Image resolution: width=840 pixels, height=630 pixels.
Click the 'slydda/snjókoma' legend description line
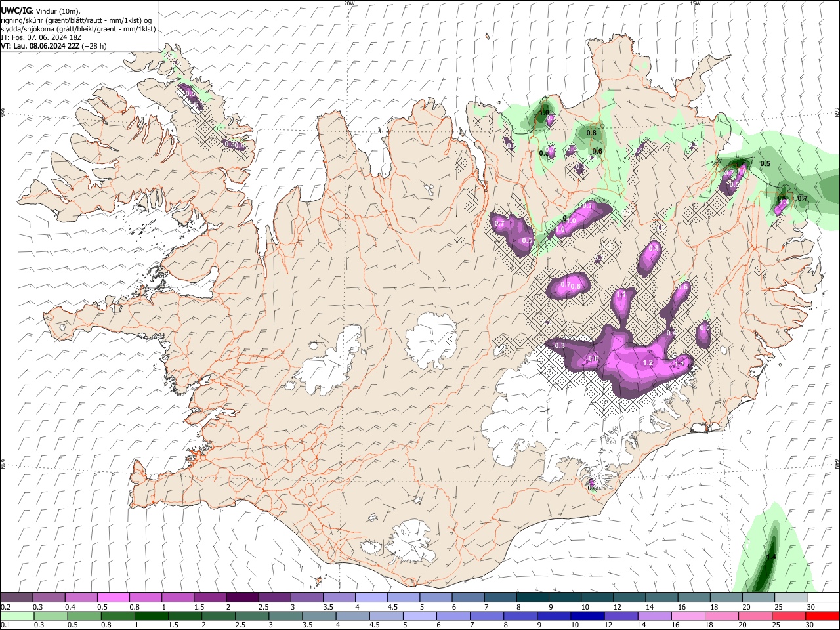[x=78, y=29]
